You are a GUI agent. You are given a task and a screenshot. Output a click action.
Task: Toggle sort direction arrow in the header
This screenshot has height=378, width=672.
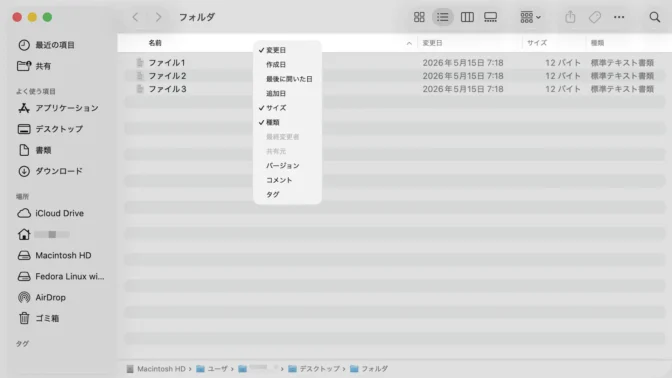pyautogui.click(x=409, y=43)
